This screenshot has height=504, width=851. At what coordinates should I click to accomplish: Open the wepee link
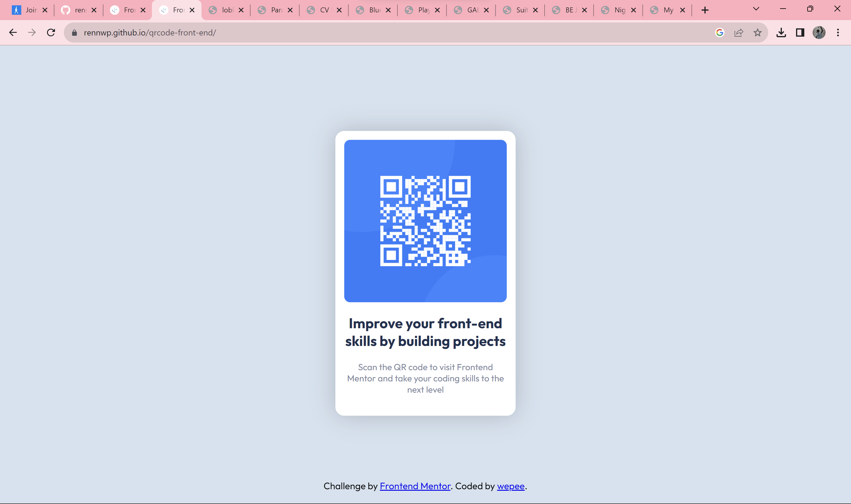(x=511, y=486)
